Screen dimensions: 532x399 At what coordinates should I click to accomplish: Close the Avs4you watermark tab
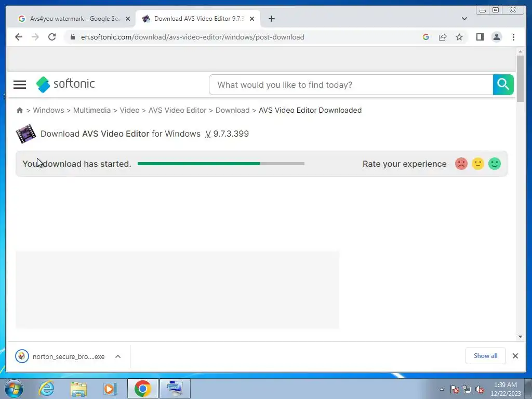pos(128,19)
